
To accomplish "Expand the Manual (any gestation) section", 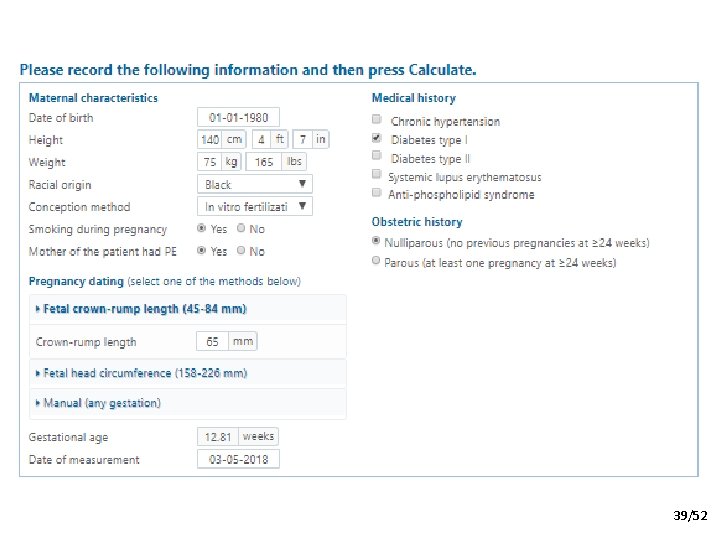I will tap(98, 403).
